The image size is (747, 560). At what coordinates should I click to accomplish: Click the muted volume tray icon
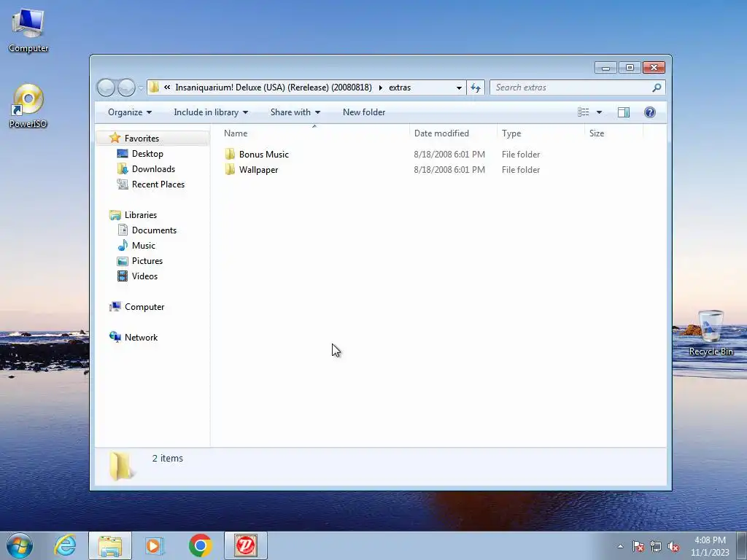[x=673, y=546]
